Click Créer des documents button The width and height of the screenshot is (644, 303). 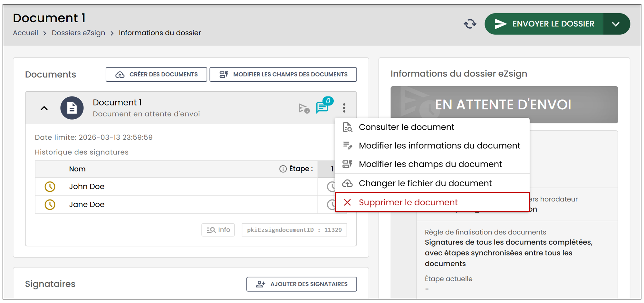pos(156,74)
